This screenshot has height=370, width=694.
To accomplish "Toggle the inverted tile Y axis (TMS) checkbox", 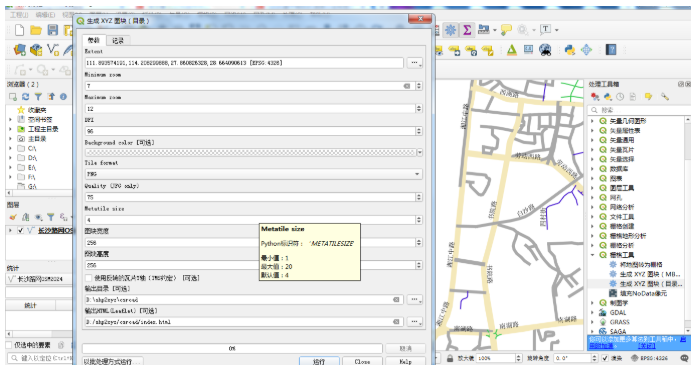I will (x=89, y=278).
